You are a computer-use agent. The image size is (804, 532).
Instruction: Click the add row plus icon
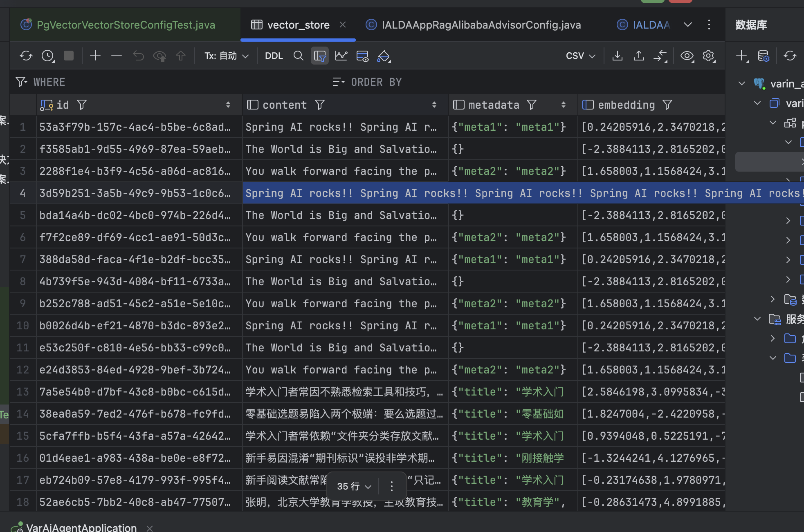95,56
